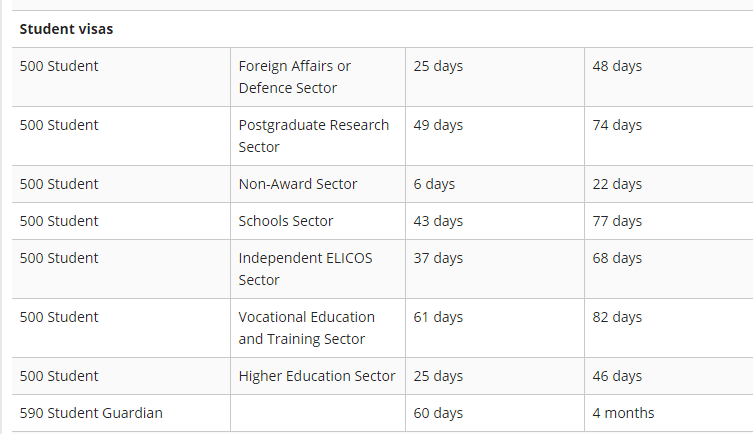
Task: Click the 74 days cell
Action: (668, 136)
